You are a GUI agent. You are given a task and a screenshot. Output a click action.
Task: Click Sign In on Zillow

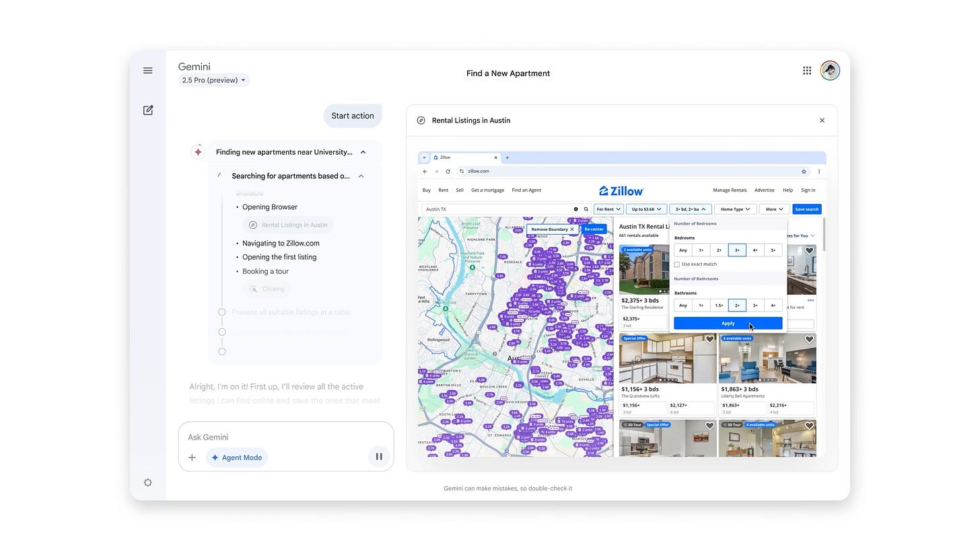808,190
